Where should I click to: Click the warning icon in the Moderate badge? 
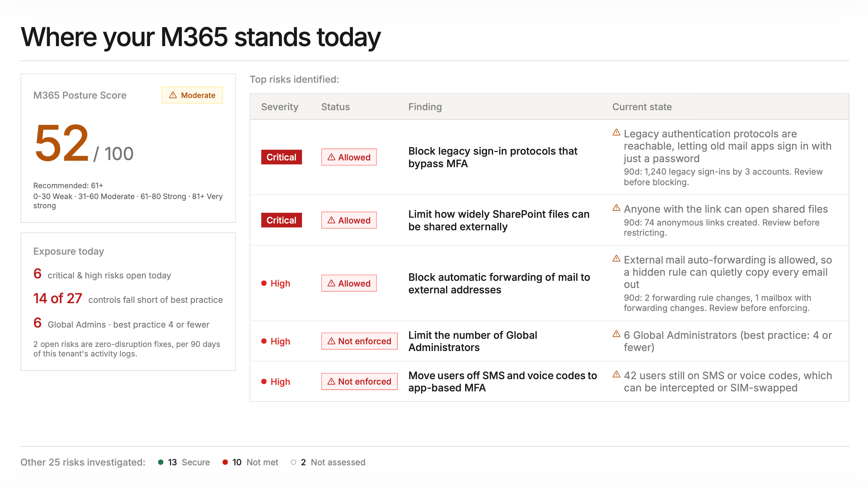click(173, 95)
